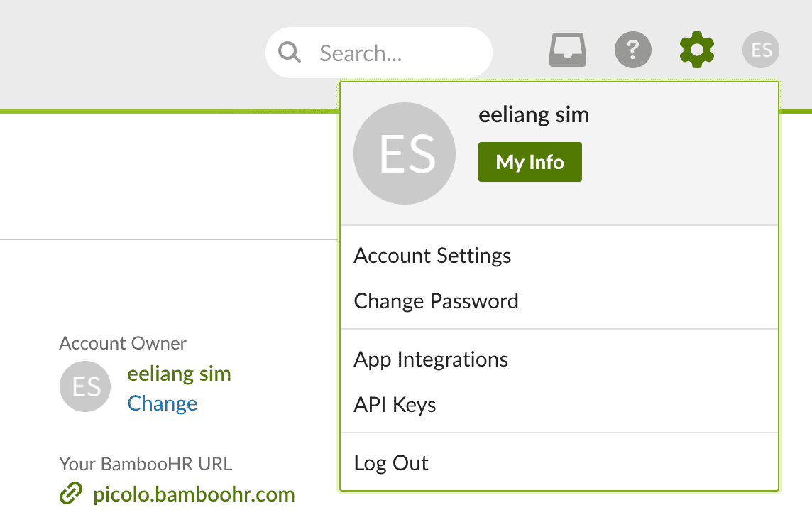Image resolution: width=812 pixels, height=520 pixels.
Task: Open the eeliang sim owner profile link
Action: tap(179, 373)
